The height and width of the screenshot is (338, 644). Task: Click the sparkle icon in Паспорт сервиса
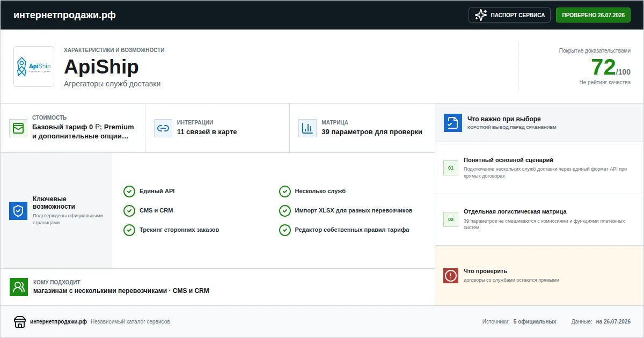coord(481,15)
